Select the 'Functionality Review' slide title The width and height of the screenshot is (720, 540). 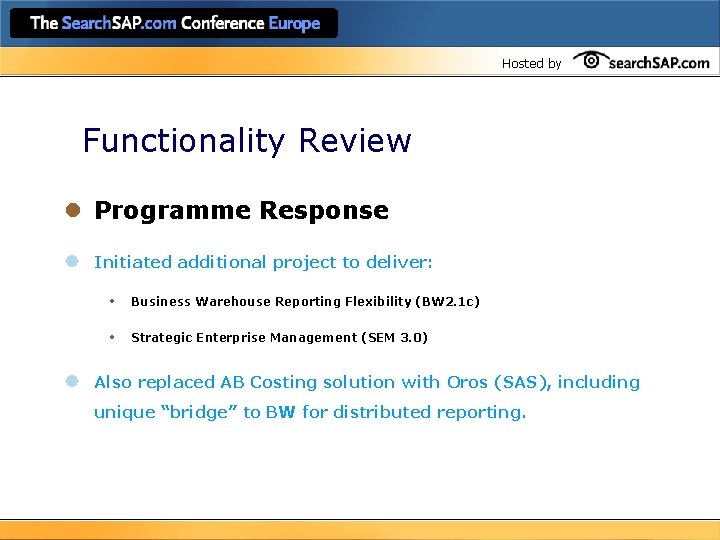click(247, 141)
